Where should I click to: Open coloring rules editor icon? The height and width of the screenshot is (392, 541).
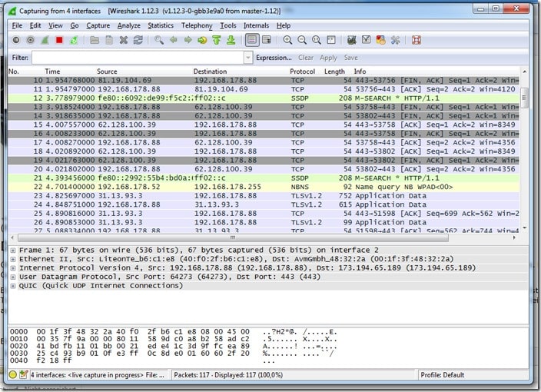pos(380,40)
